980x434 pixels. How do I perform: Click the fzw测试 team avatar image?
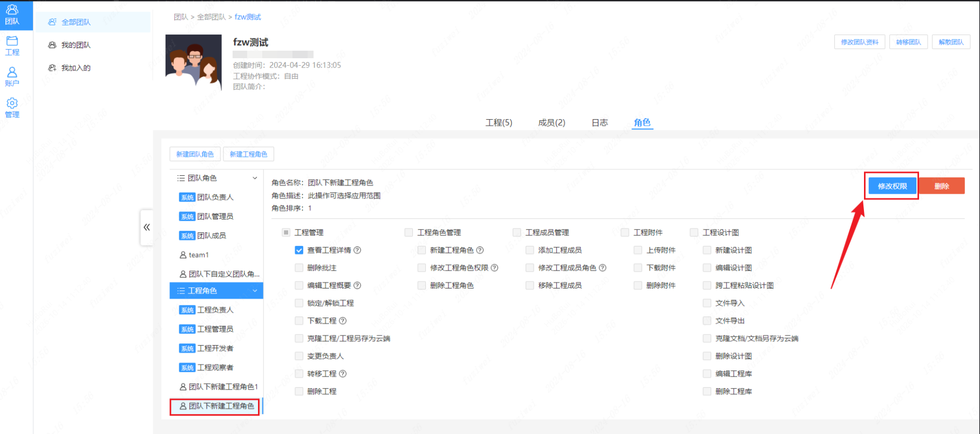tap(193, 63)
